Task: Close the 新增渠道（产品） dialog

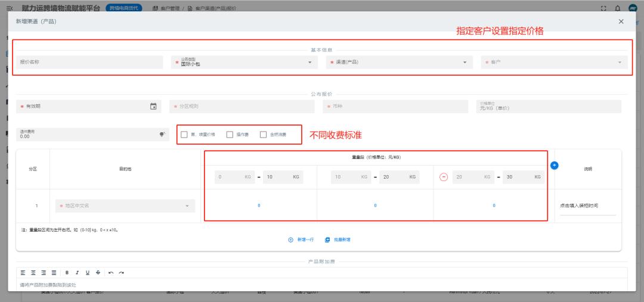Action: tap(621, 21)
